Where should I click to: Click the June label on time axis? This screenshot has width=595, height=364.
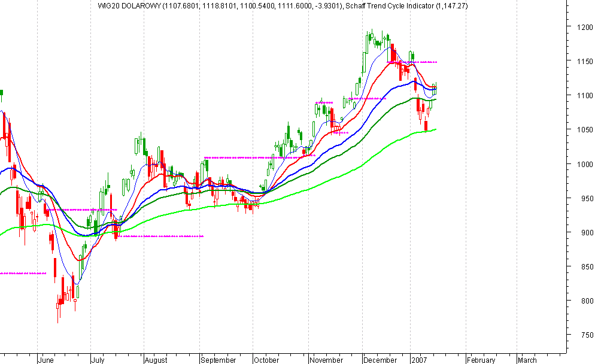(46, 360)
